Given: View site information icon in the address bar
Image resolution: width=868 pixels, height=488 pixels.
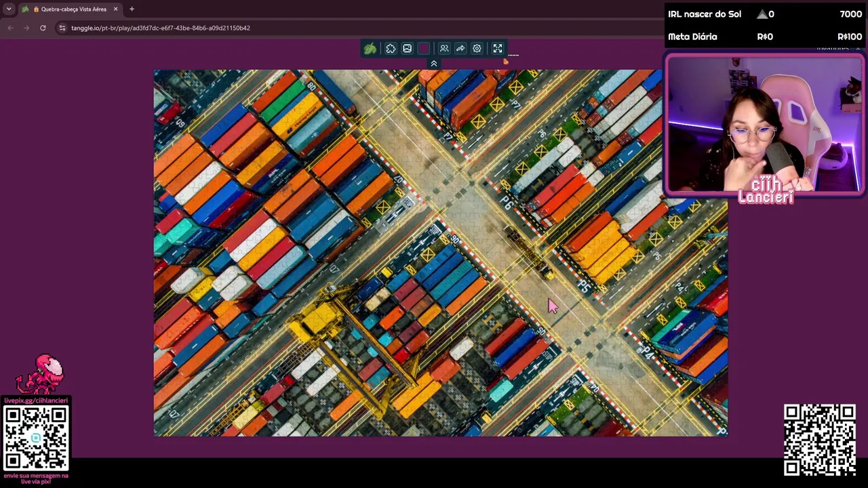Looking at the screenshot, I should point(62,28).
